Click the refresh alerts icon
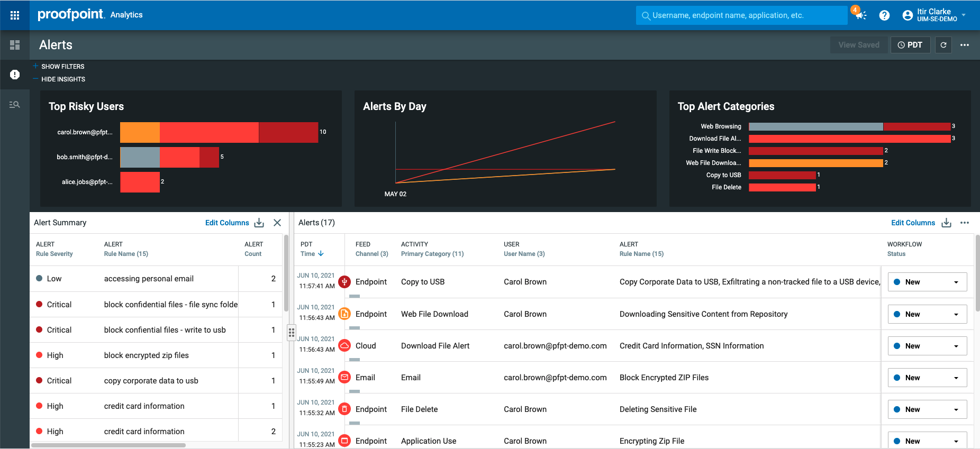This screenshot has width=980, height=449. tap(943, 45)
